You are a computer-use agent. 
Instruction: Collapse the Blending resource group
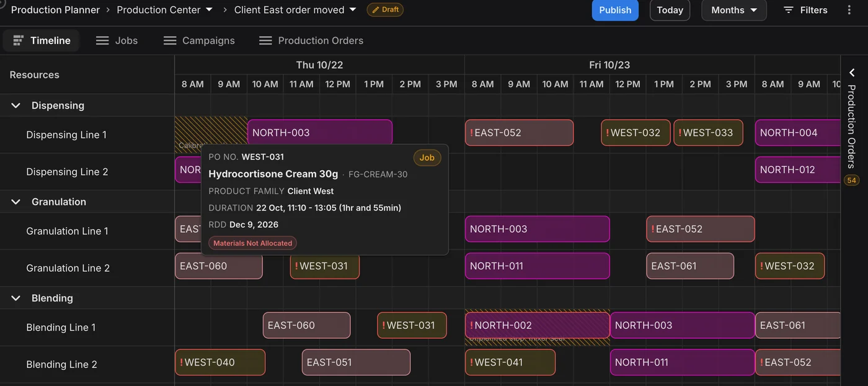pos(16,298)
